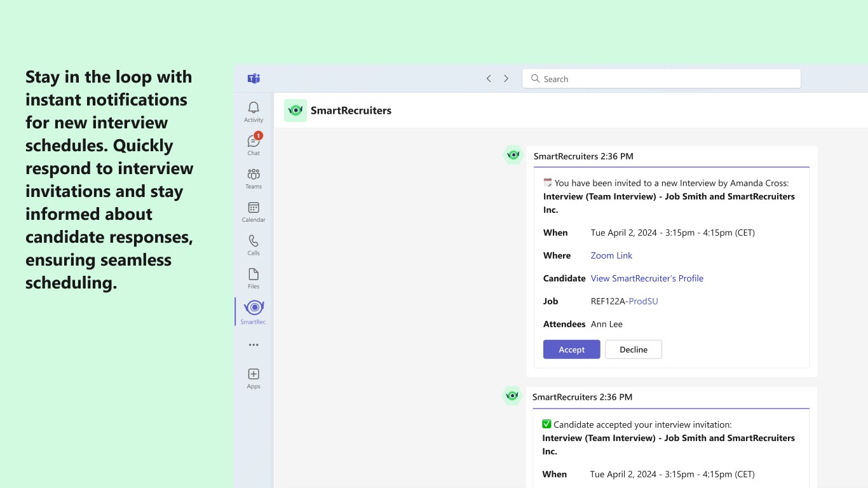Click avatar of first SmartRecruiters message
Screen dimensions: 868x488
pos(513,155)
